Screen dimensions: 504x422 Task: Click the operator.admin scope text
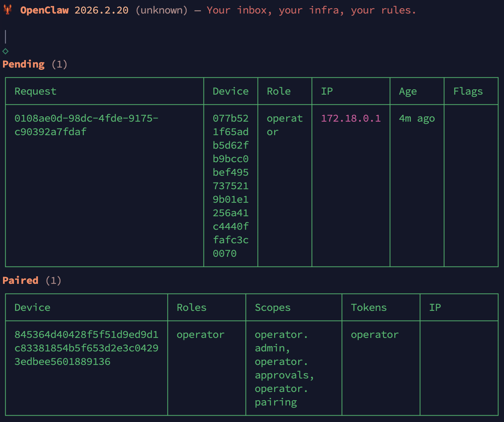tap(281, 341)
